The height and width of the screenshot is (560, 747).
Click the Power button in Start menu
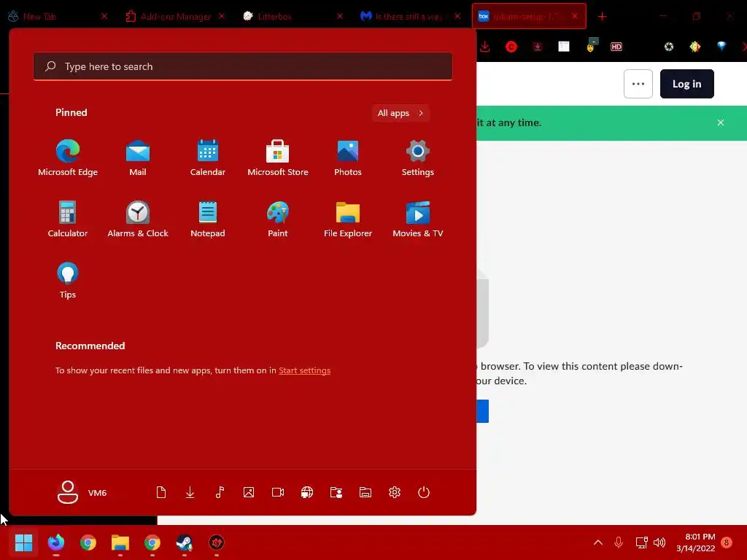click(424, 492)
